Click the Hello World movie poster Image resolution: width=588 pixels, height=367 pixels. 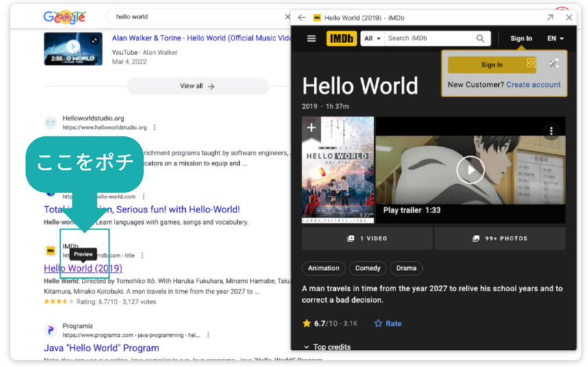click(338, 170)
